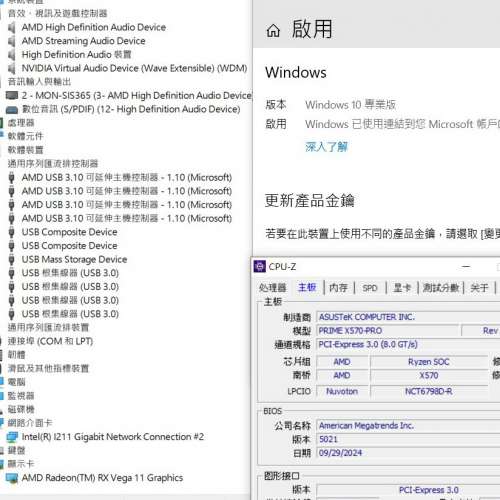
Task: Click the X570 southbridge value
Action: coord(429,376)
